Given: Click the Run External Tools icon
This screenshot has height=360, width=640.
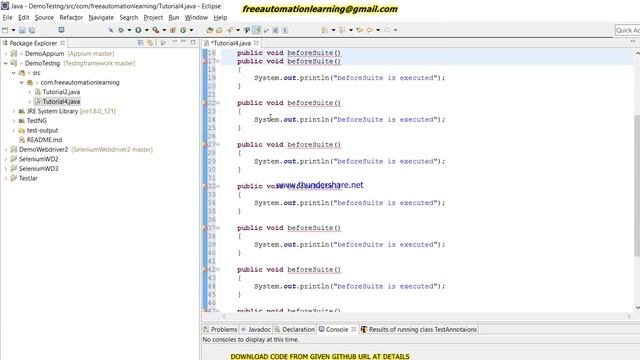Looking at the screenshot, I should 156,30.
